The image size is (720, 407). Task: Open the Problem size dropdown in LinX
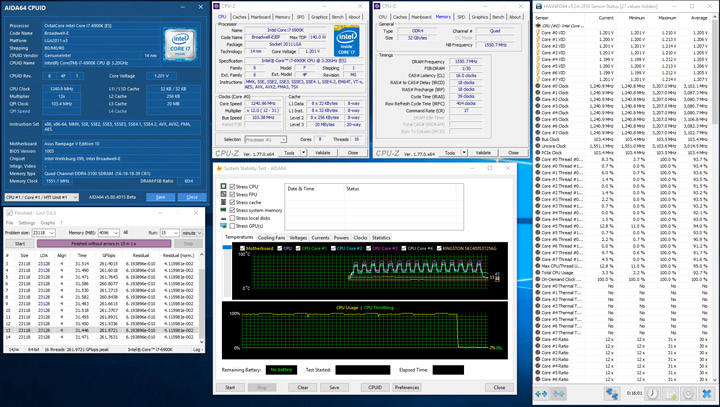43,232
